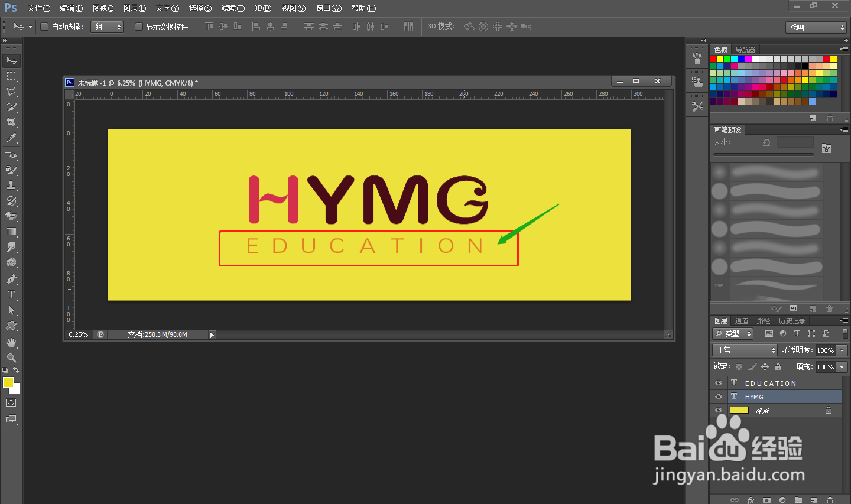
Task: Toggle lock all padlock icon
Action: (778, 367)
